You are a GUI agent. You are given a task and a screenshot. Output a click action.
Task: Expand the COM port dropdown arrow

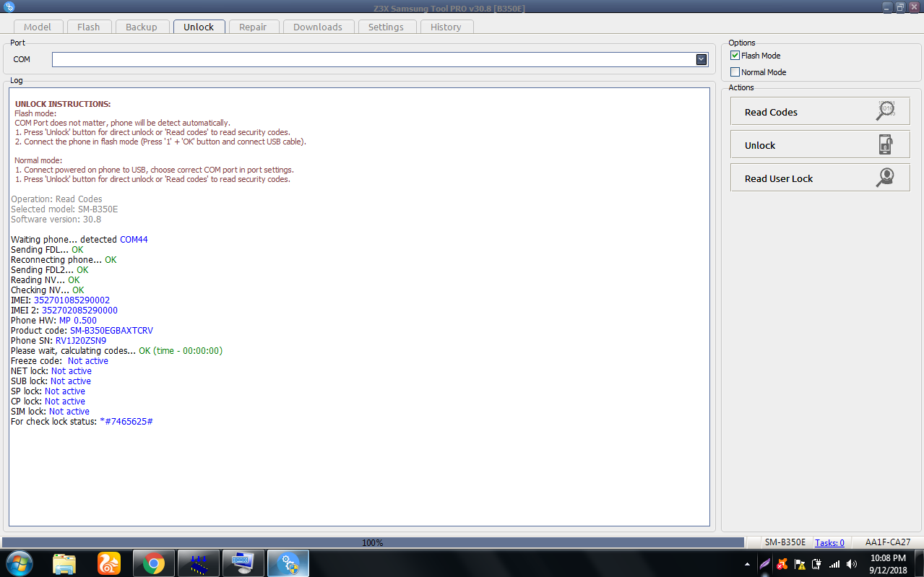coord(701,59)
